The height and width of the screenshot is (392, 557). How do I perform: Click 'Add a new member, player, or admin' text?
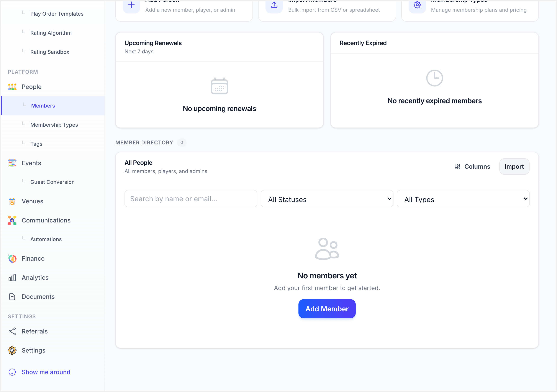coord(190,10)
